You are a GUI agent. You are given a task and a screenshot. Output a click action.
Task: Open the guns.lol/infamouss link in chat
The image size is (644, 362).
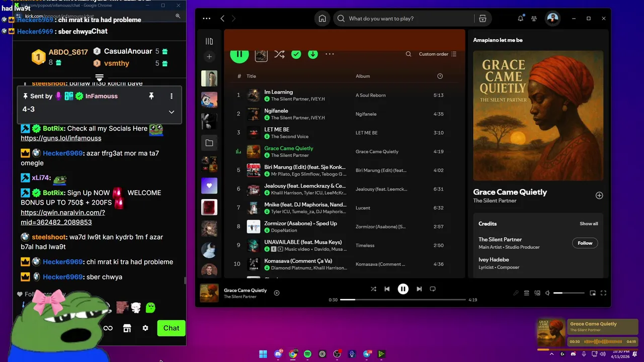[x=61, y=138]
